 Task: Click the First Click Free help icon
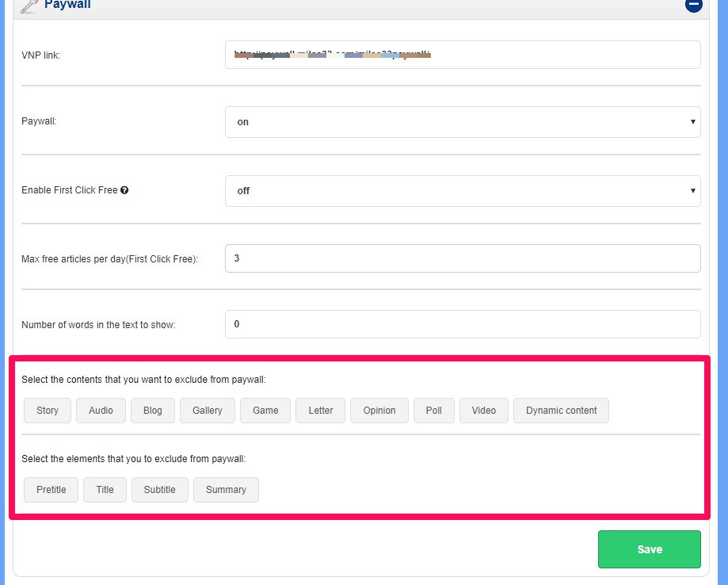coord(124,190)
